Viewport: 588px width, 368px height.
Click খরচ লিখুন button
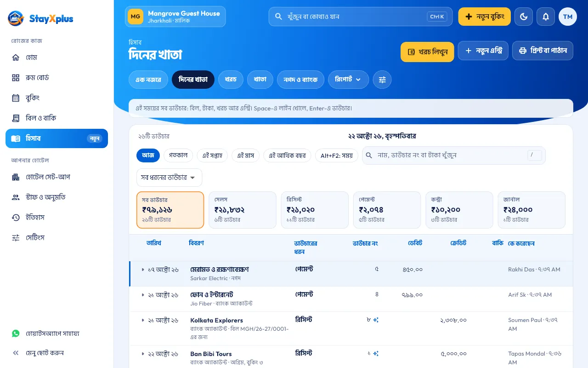coord(427,52)
